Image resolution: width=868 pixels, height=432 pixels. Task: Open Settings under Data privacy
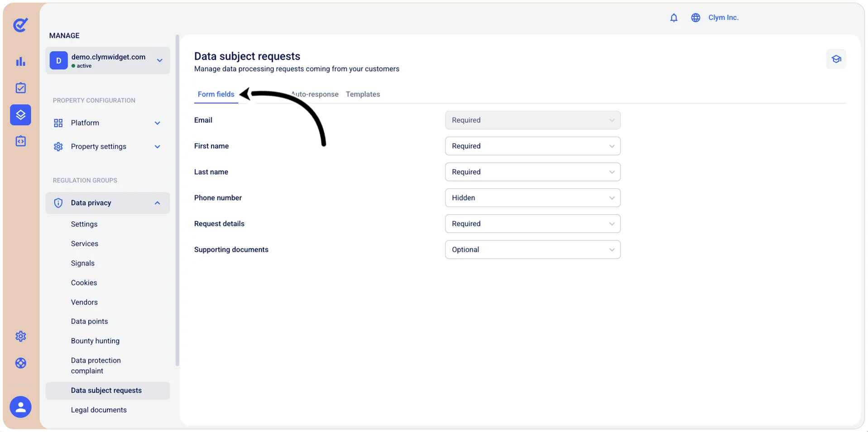pos(84,224)
